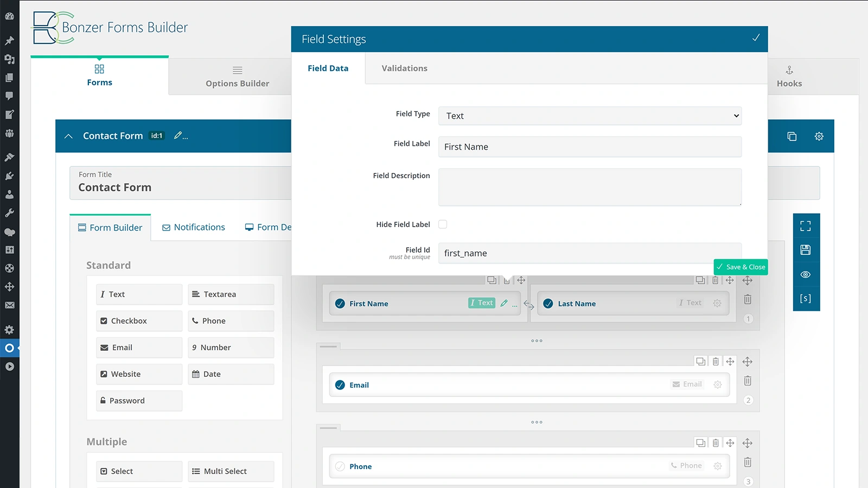
Task: Toggle the Phone field's check circle
Action: coord(340,466)
